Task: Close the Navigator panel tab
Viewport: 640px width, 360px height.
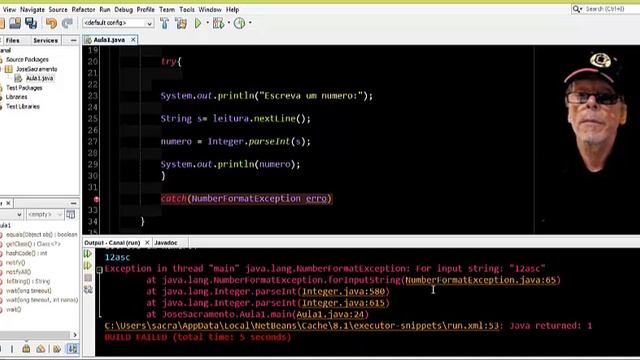Action: 8,203
